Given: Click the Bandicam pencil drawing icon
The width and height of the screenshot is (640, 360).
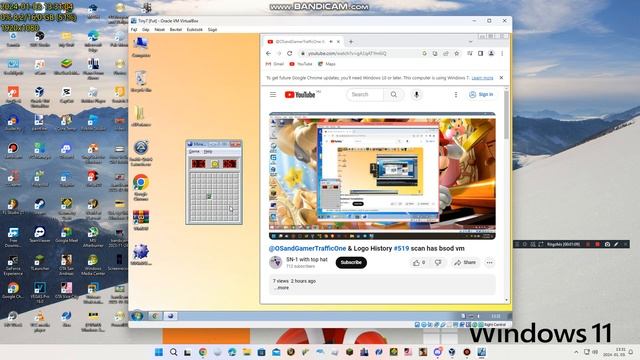Looking at the screenshot, I should 616,244.
